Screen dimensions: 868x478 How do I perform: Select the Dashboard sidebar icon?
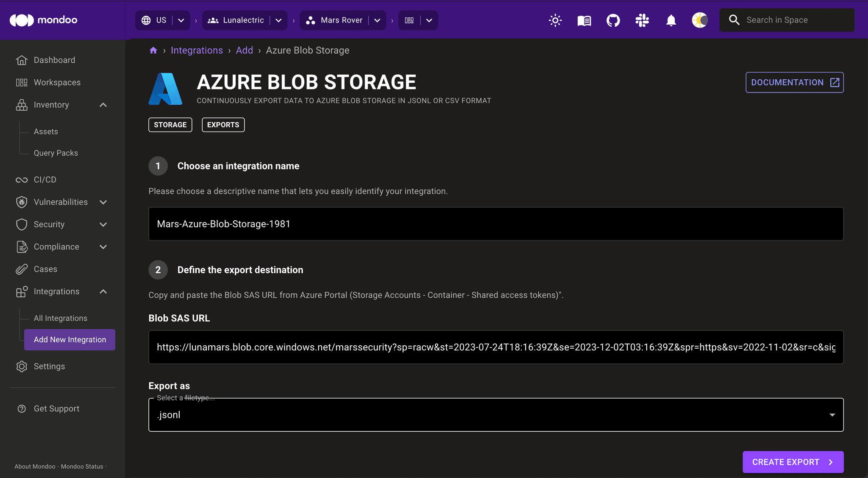tap(22, 60)
